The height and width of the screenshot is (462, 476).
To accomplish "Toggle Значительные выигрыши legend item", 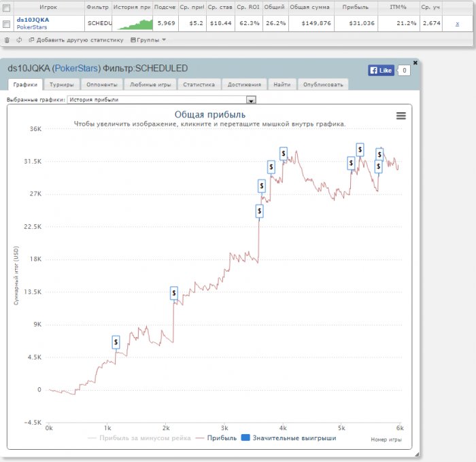I will tap(288, 438).
